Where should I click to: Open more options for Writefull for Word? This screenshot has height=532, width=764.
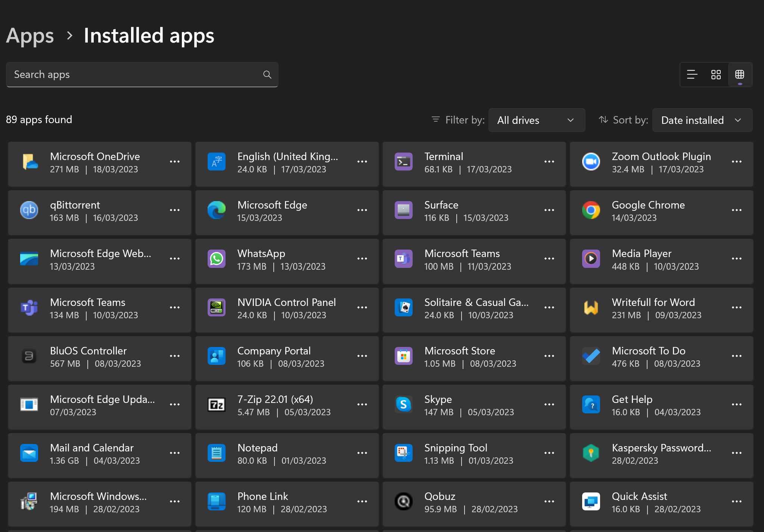[x=737, y=308]
